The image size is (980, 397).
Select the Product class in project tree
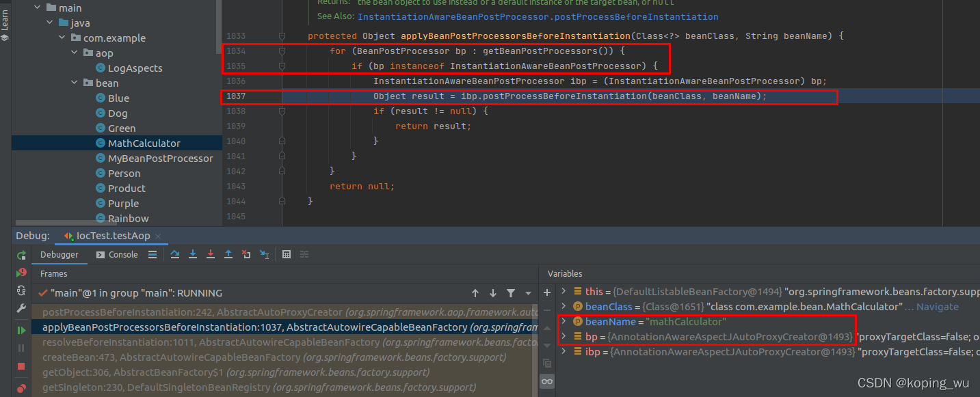coord(127,189)
